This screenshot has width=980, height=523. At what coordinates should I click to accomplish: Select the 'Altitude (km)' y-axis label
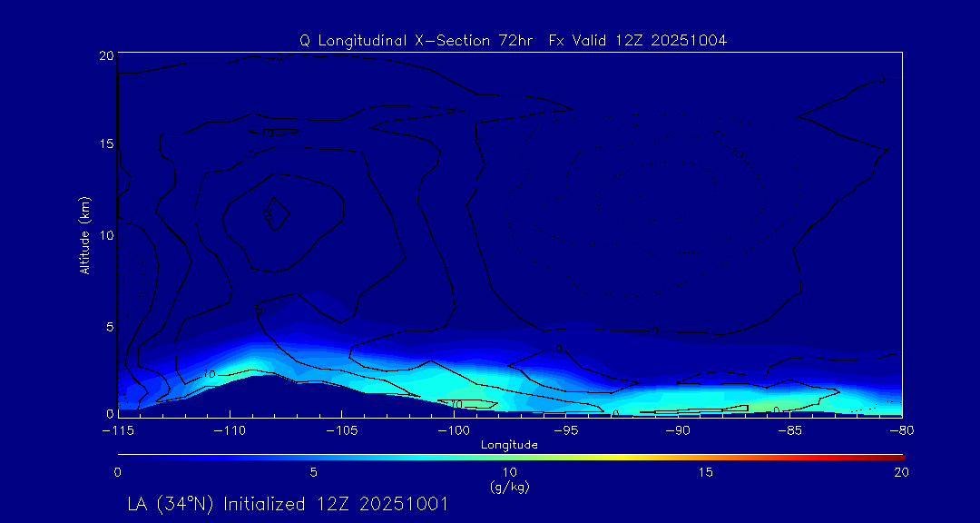(84, 234)
